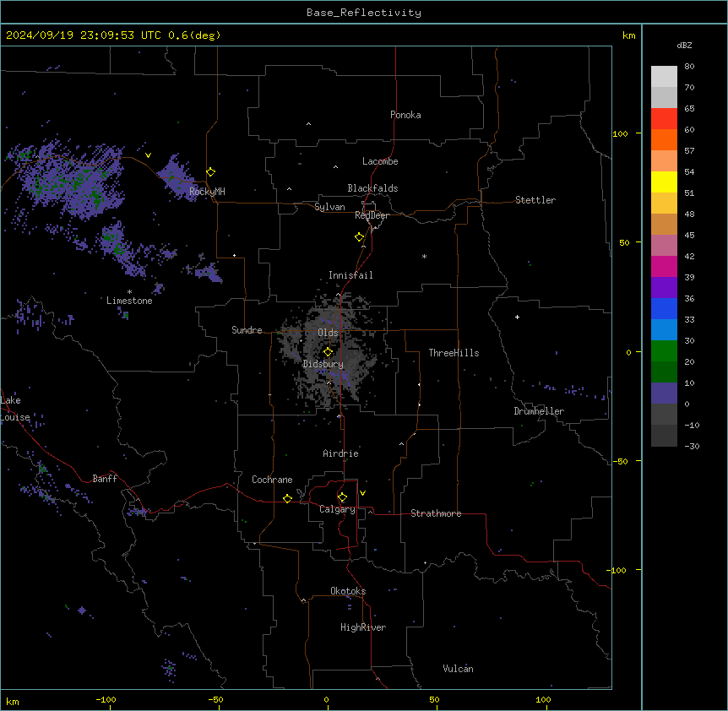Click the white asterisk marker east of Innisfail
The height and width of the screenshot is (711, 728).
(x=424, y=256)
